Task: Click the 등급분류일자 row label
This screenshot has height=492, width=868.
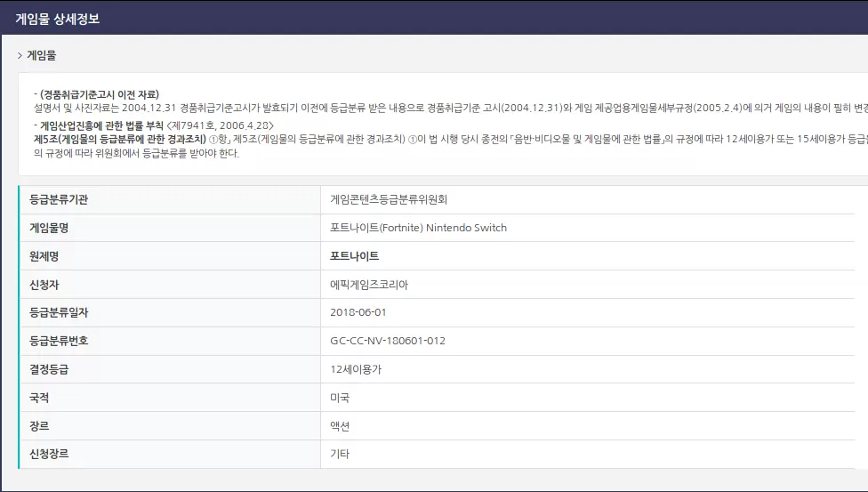Action: [59, 312]
